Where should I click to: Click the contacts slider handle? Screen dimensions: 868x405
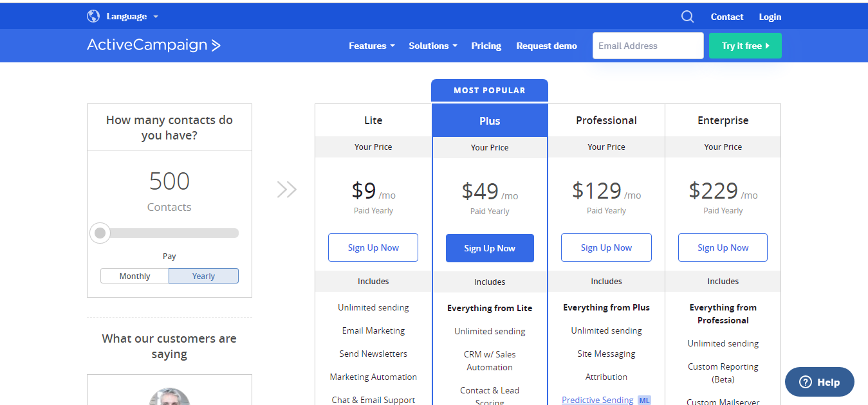[100, 233]
